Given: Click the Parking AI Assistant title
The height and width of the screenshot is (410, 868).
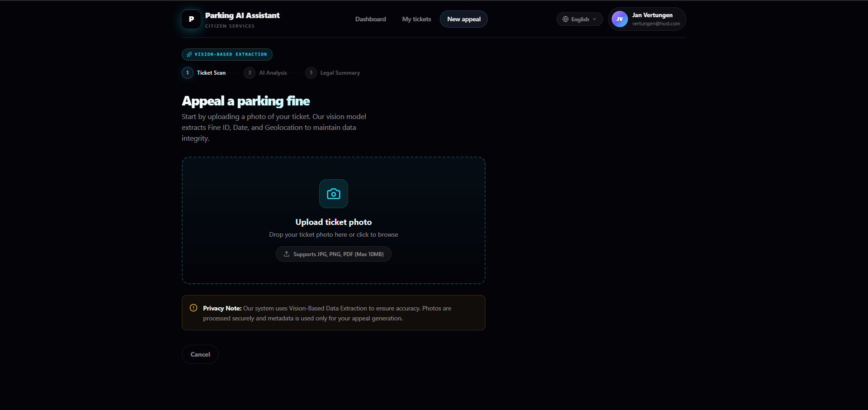Looking at the screenshot, I should pos(242,15).
